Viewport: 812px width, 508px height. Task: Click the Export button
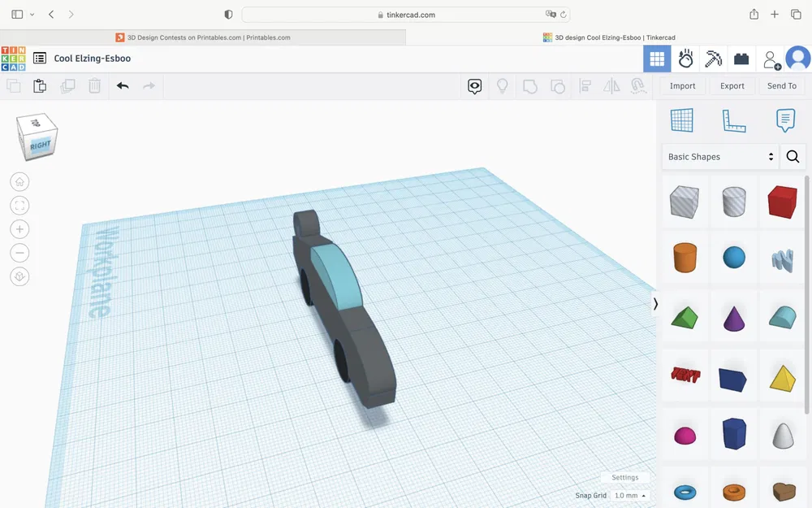(732, 85)
